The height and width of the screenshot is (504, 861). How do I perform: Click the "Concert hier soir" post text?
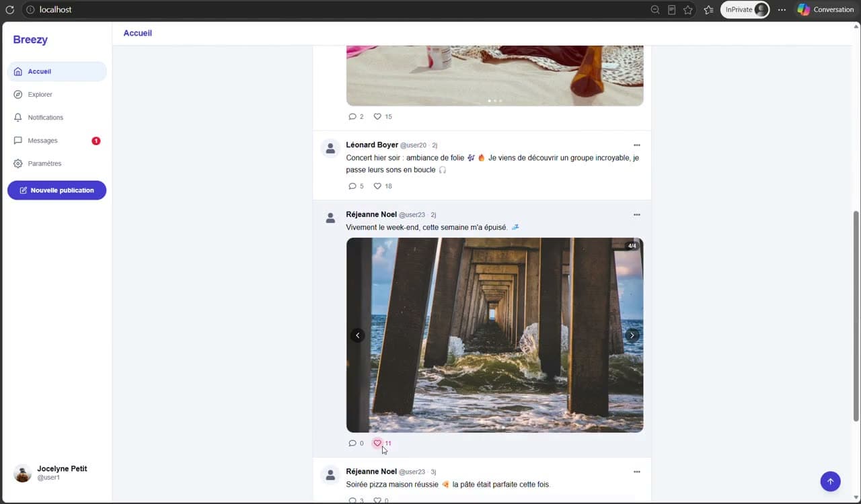coord(492,164)
